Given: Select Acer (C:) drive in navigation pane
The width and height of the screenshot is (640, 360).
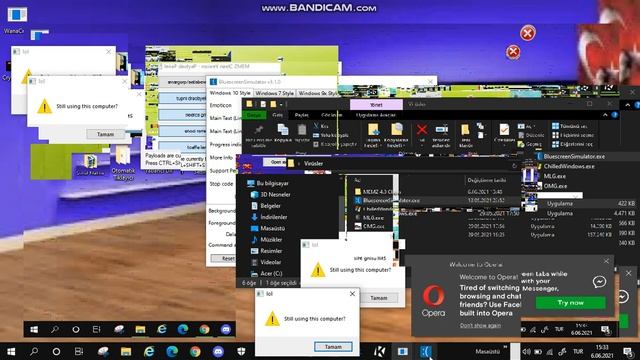Looking at the screenshot, I should point(267,273).
